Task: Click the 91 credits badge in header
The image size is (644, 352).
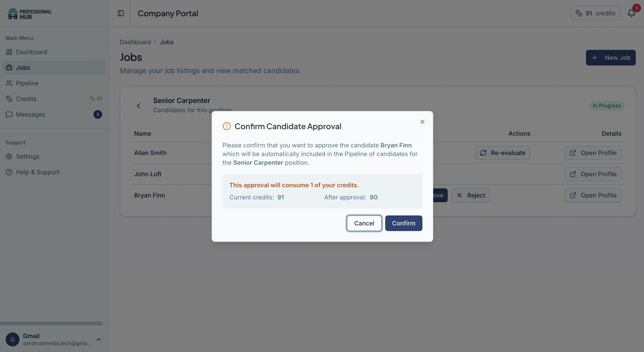Action: pyautogui.click(x=595, y=13)
